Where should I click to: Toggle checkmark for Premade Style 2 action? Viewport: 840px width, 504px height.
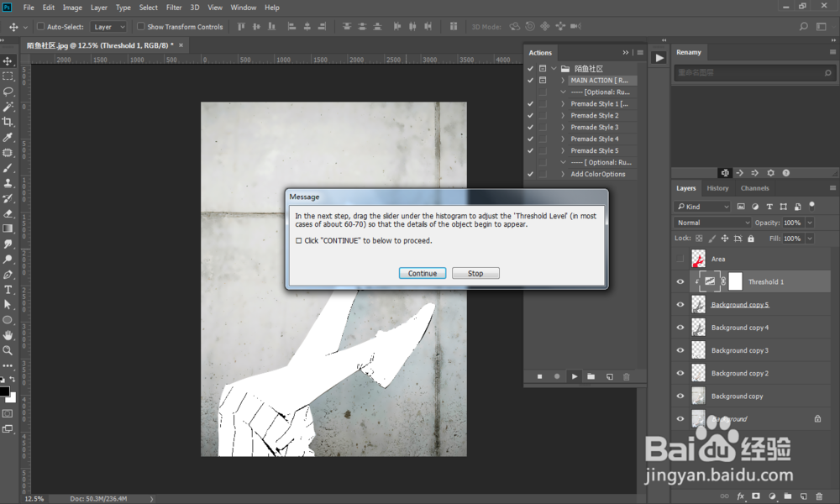point(530,116)
